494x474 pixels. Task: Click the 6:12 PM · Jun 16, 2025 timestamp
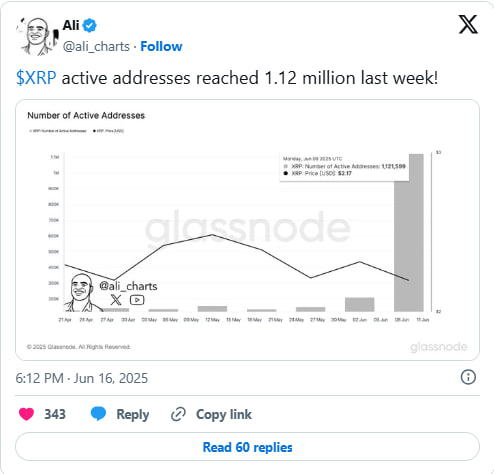[82, 378]
